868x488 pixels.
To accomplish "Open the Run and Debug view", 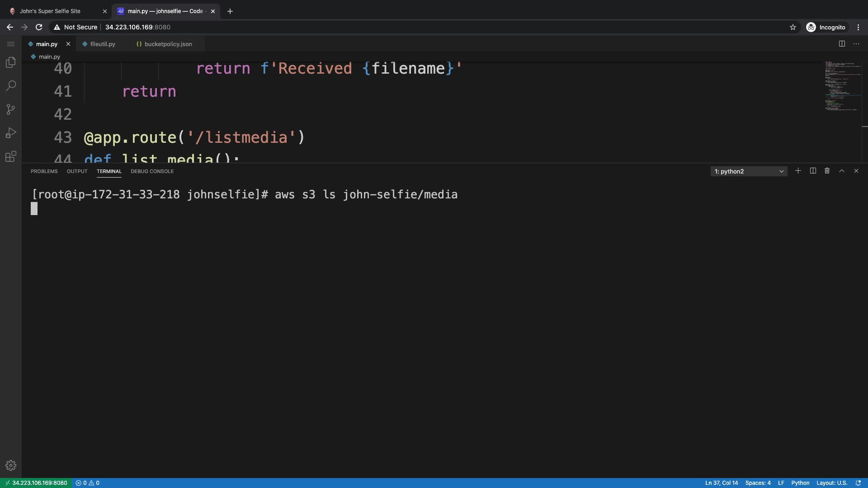I will click(11, 133).
